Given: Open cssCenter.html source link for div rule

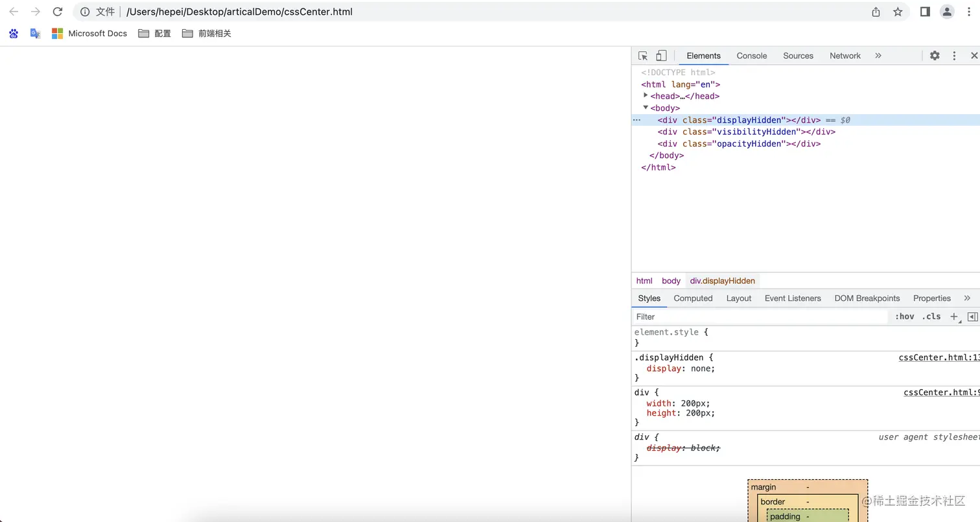Looking at the screenshot, I should 942,392.
